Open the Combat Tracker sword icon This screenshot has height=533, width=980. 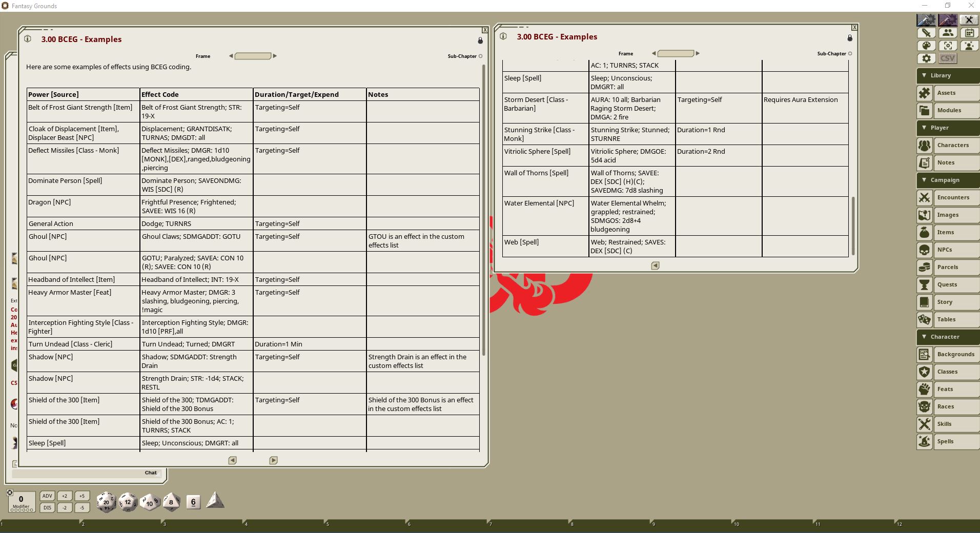tap(926, 33)
